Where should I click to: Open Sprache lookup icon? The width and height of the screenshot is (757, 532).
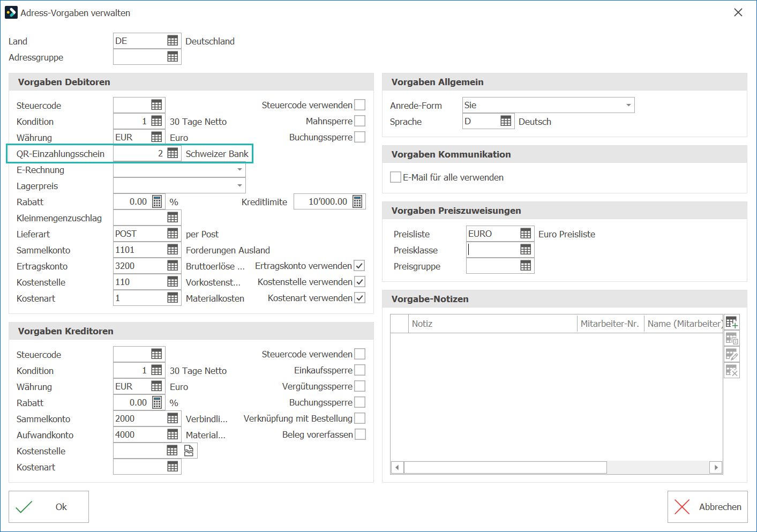click(506, 121)
